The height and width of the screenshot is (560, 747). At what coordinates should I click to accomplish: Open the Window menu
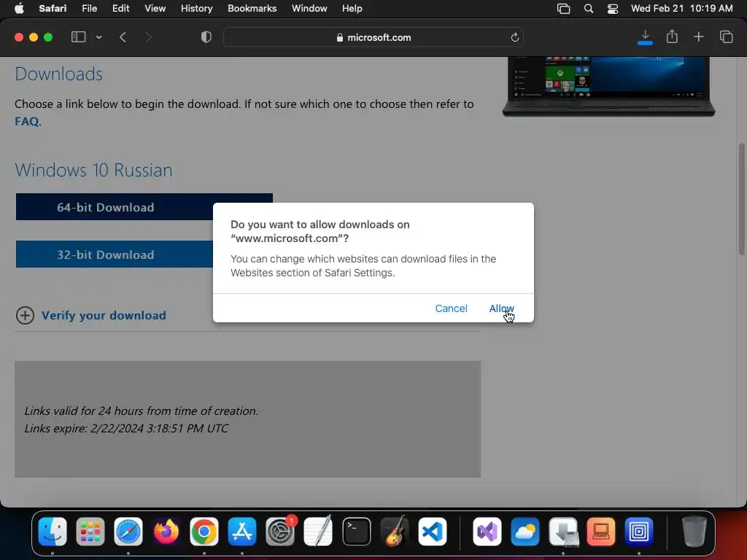309,8
